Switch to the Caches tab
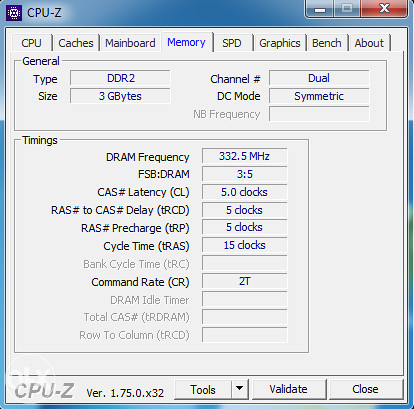414x409 pixels. pos(76,43)
